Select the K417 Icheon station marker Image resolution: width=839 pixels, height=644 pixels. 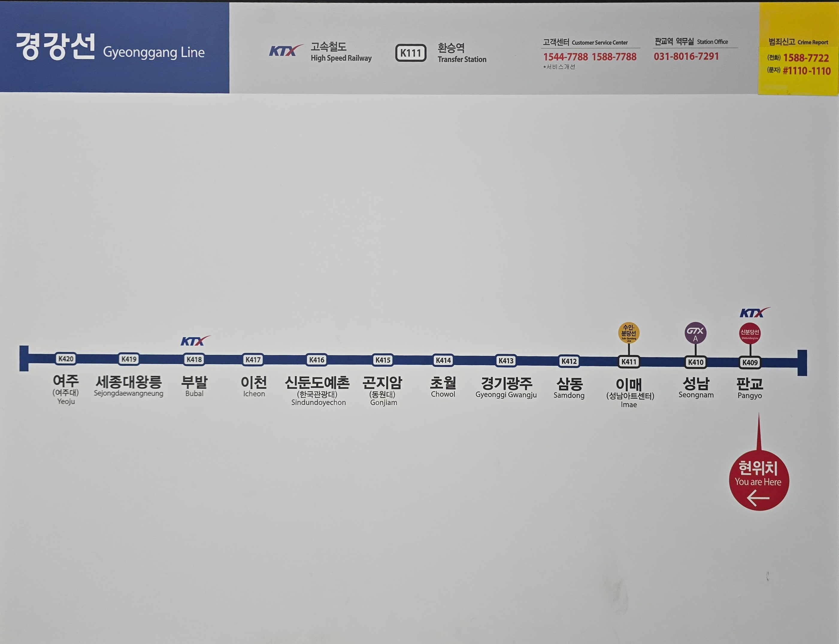click(253, 360)
